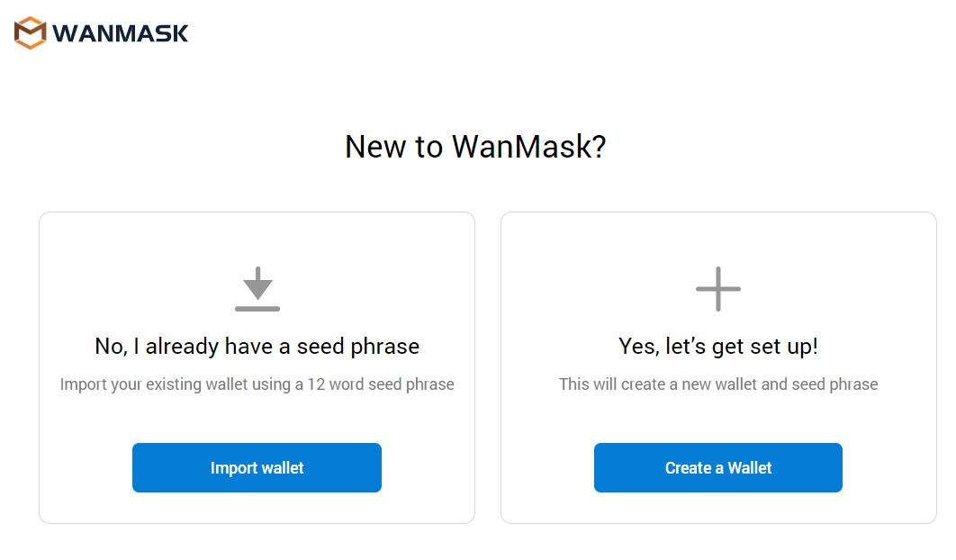Select the WANMASK wordmark in header
This screenshot has height=560, width=956.
120,33
